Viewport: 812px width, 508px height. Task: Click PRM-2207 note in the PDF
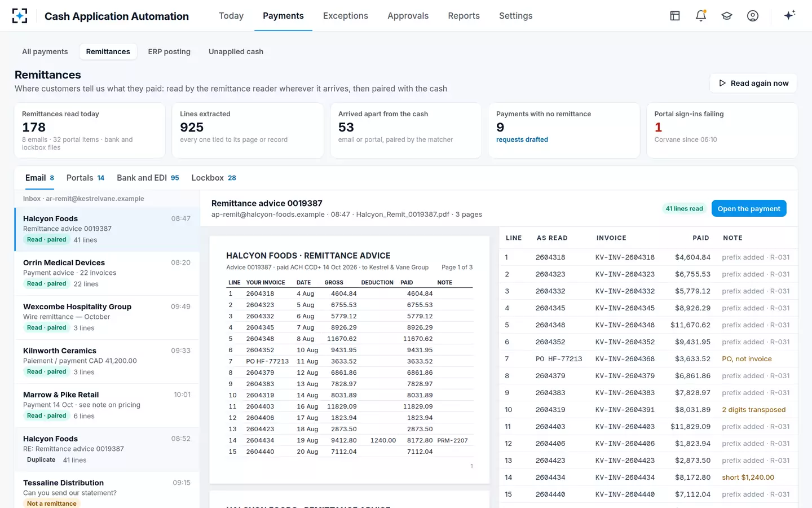tap(452, 440)
